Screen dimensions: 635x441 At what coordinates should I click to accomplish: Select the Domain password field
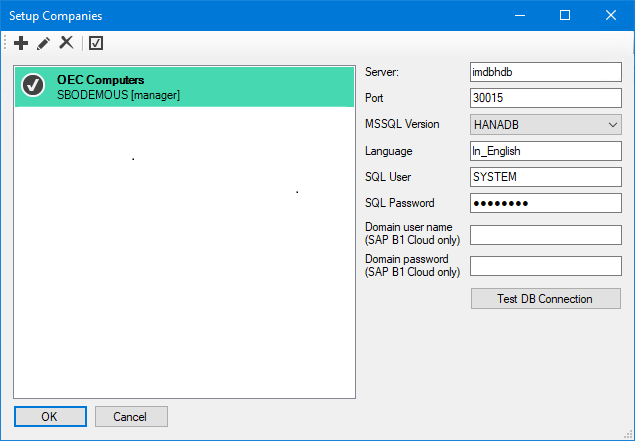click(x=546, y=266)
